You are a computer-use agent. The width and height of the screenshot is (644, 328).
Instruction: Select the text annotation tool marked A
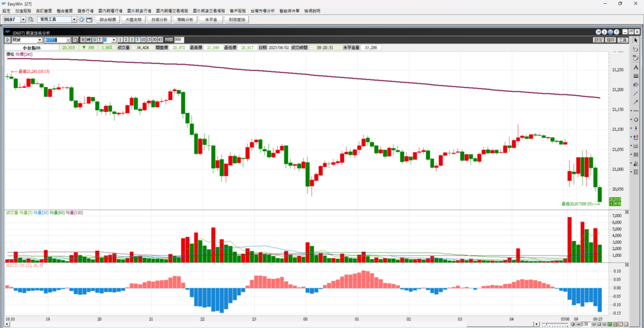point(636,67)
